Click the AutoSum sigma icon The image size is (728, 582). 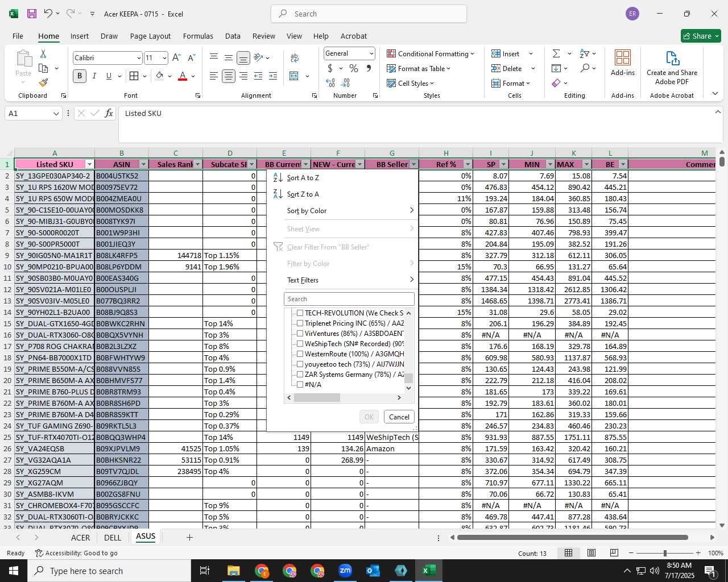pyautogui.click(x=556, y=54)
